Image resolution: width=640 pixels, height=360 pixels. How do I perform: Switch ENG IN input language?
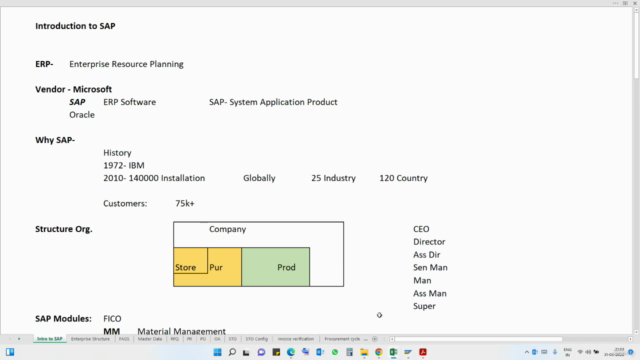[567, 352]
